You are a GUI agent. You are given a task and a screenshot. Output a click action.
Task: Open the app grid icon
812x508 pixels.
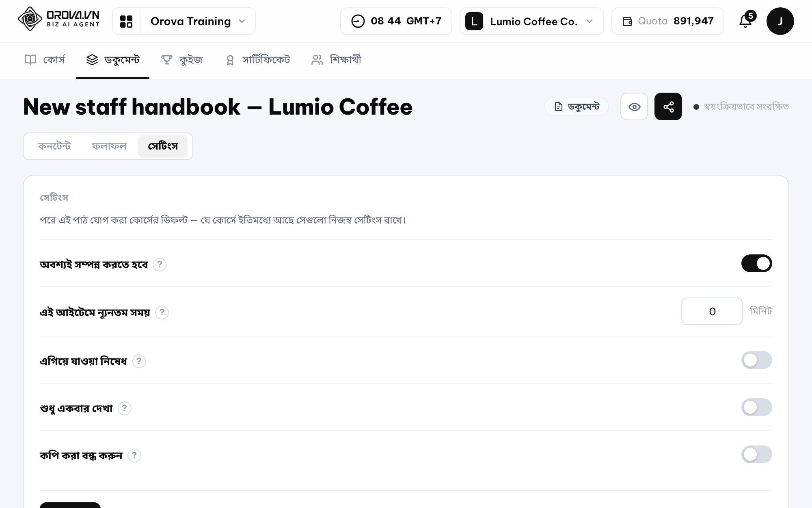click(126, 21)
